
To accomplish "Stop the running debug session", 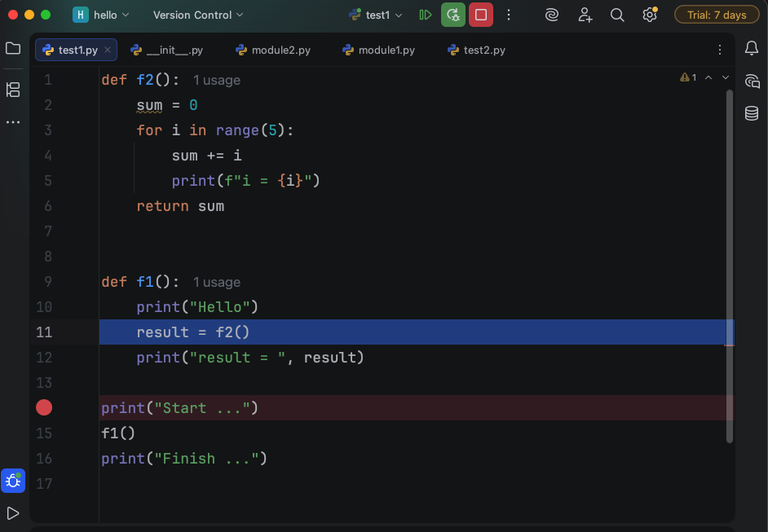I will (x=481, y=15).
